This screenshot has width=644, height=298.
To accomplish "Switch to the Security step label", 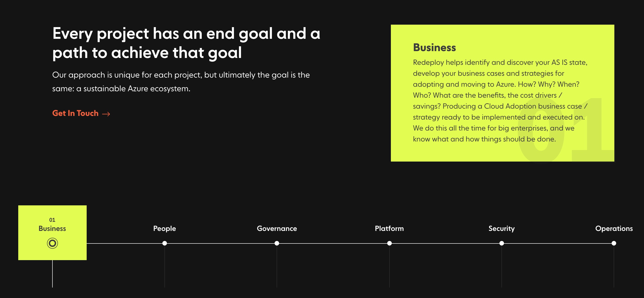I will (x=501, y=228).
